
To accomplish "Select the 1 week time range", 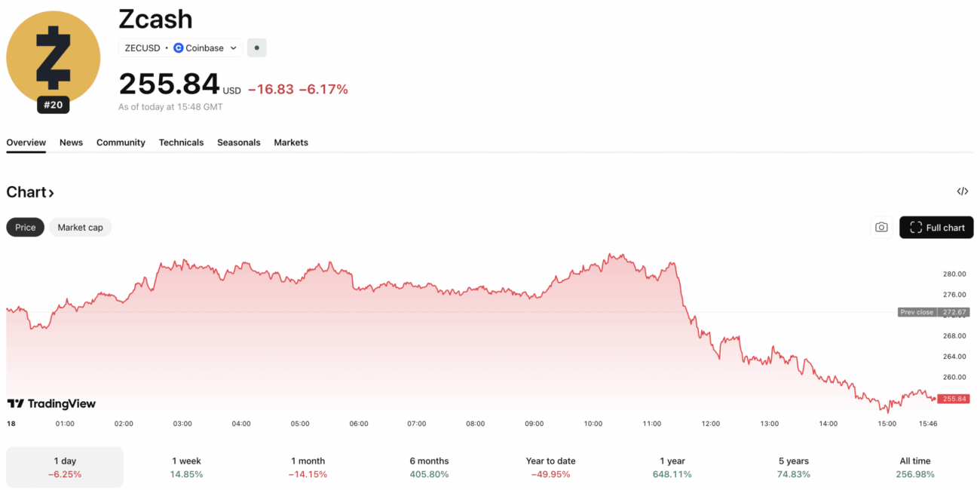I will (x=185, y=467).
